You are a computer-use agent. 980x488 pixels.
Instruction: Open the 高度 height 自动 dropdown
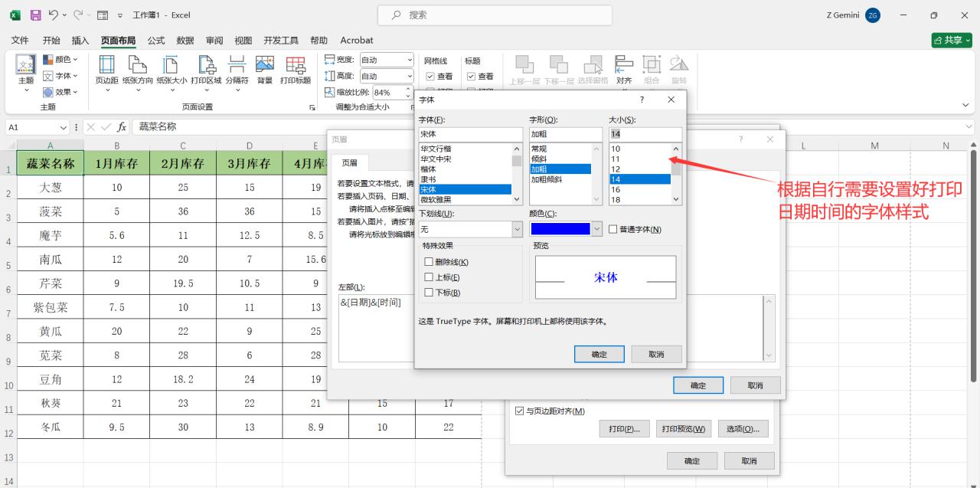(410, 76)
